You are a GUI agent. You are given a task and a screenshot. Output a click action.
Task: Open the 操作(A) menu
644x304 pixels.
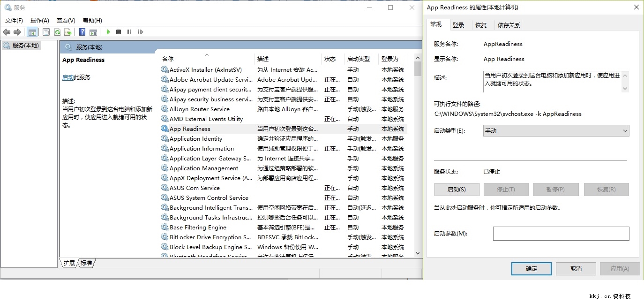[x=39, y=20]
